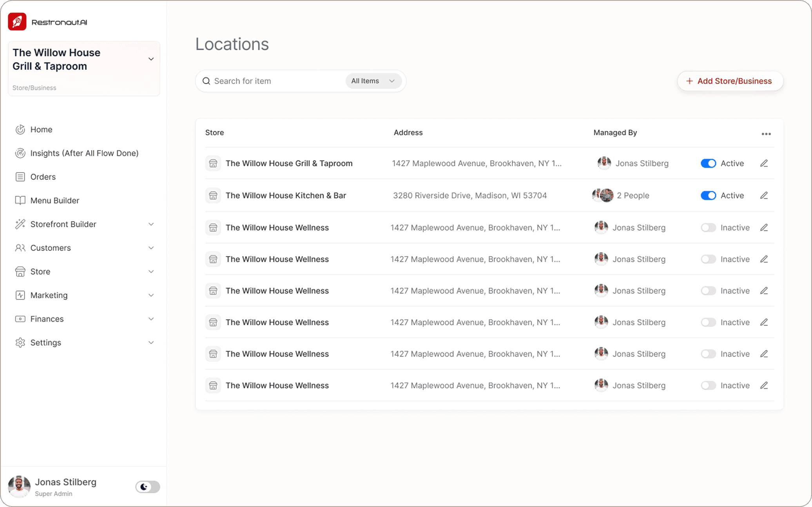Expand the Finances sidebar section

click(151, 319)
